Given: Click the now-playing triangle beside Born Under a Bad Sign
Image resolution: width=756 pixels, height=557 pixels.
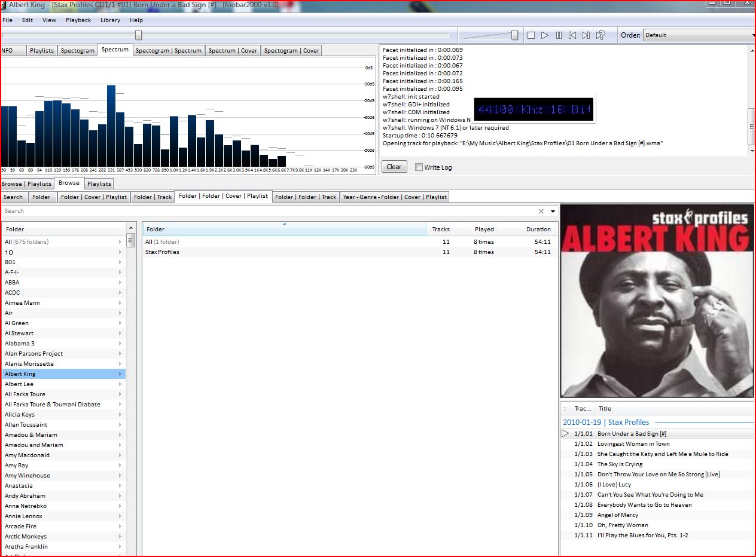Looking at the screenshot, I should (x=565, y=434).
